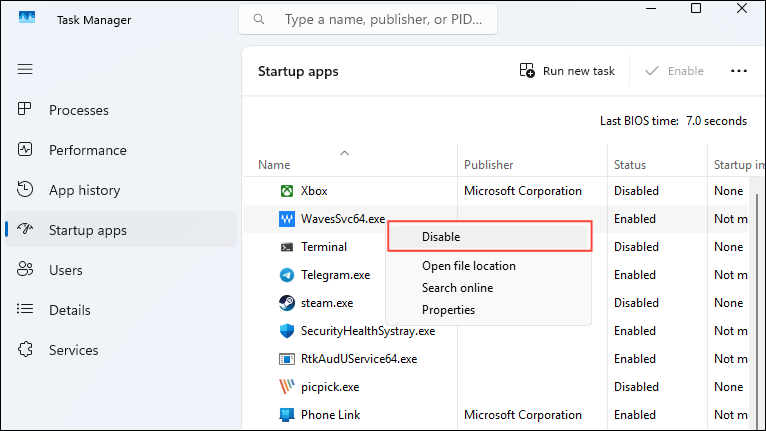Open Properties from the context menu
Screen dimensions: 766x431
(x=448, y=310)
